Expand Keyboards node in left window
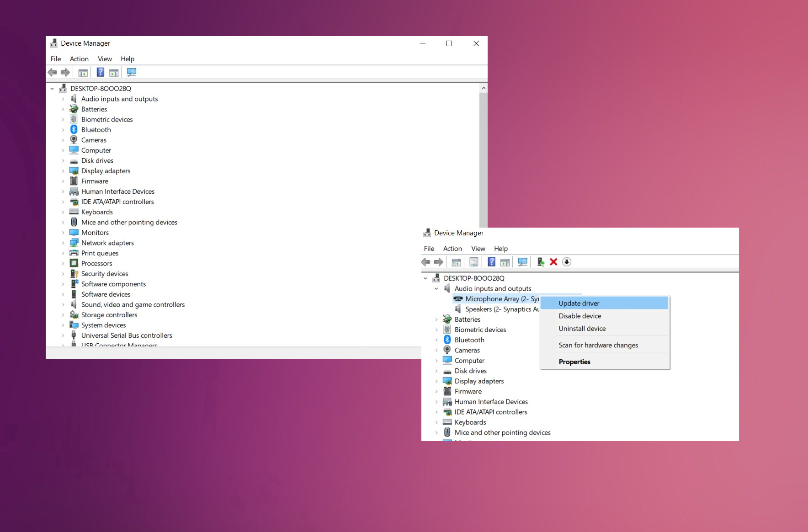Screen dimensions: 808x532 click(x=63, y=212)
